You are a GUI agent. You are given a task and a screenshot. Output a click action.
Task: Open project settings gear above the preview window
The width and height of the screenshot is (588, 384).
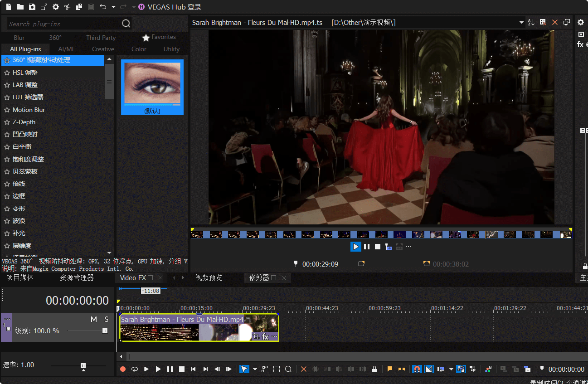581,22
